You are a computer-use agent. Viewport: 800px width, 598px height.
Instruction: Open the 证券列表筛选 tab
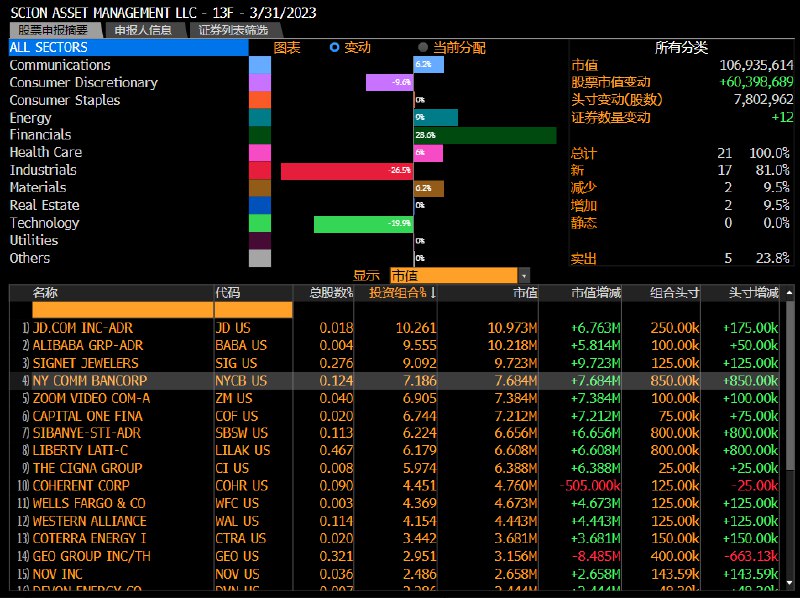pyautogui.click(x=234, y=30)
